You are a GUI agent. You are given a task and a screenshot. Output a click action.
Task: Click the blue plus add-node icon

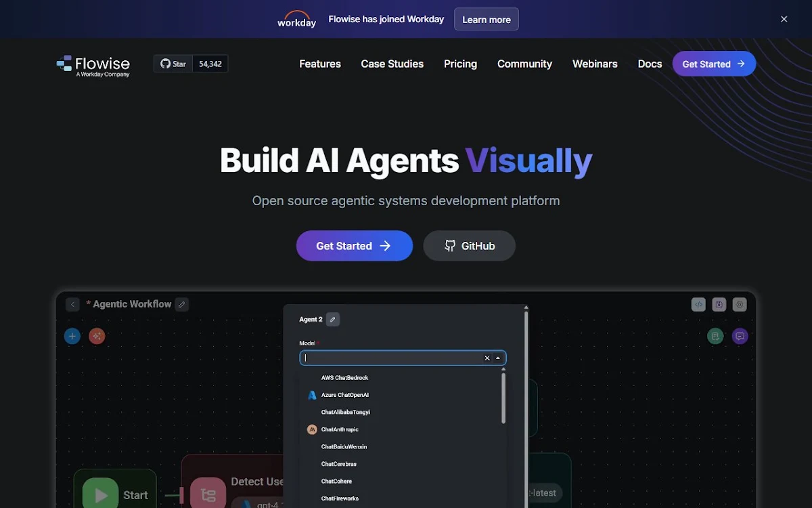point(72,336)
